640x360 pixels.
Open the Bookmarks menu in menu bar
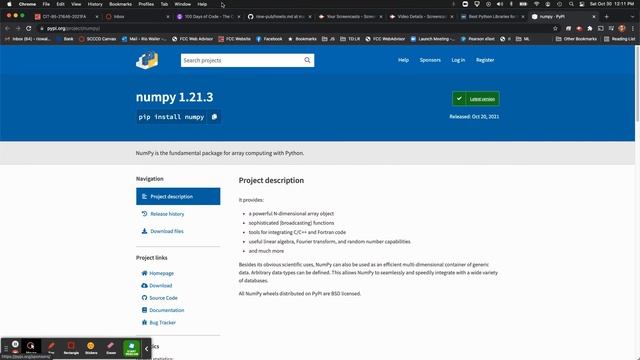120,4
